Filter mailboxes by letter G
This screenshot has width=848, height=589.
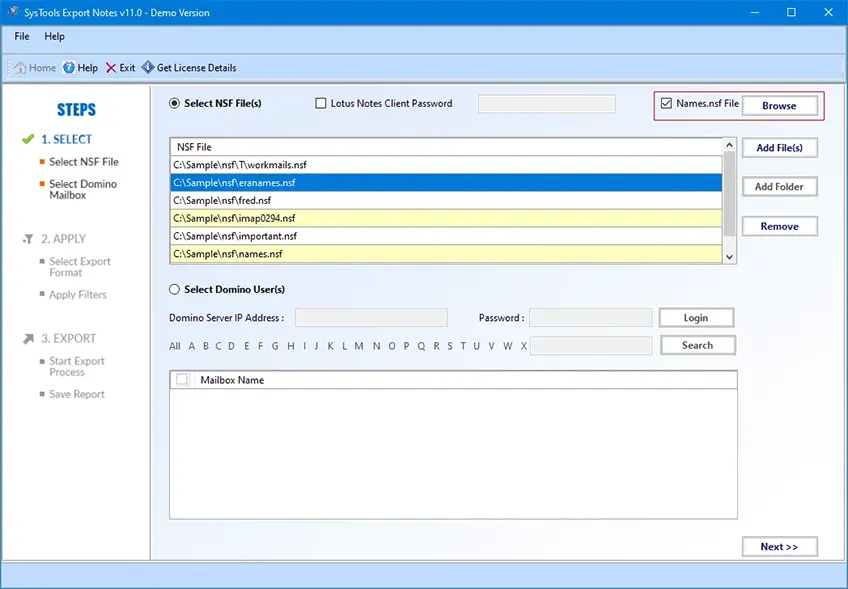[275, 346]
